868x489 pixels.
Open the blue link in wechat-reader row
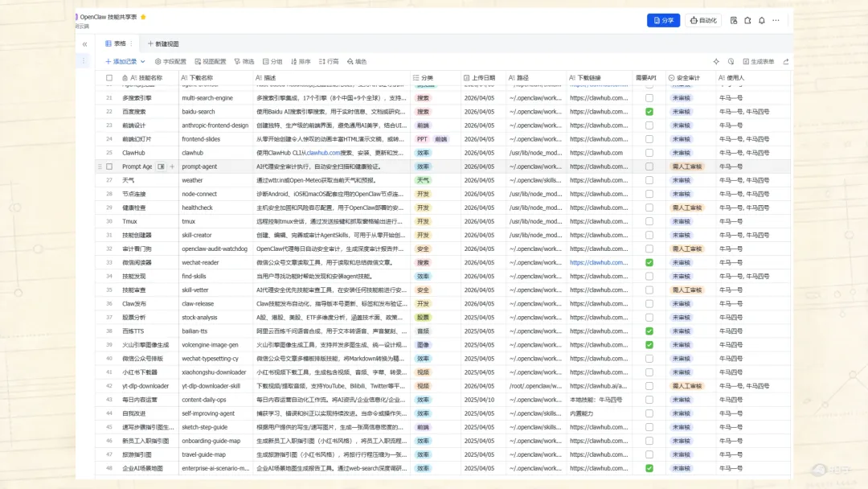tap(599, 262)
